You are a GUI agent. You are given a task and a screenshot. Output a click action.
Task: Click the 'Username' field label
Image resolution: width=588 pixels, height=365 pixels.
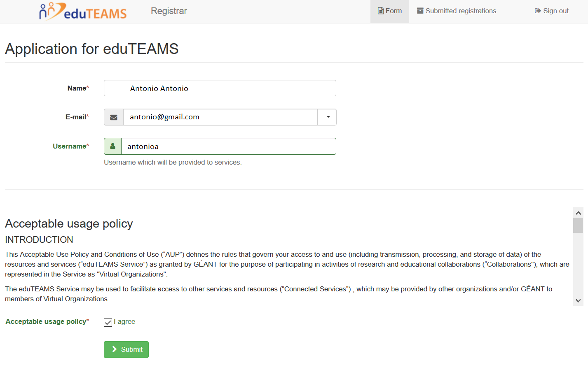pos(71,146)
